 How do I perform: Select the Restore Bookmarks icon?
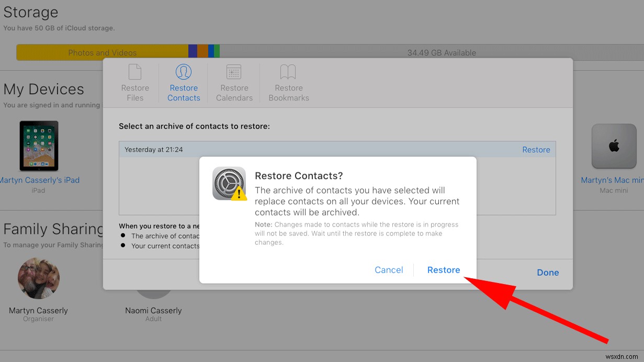pyautogui.click(x=288, y=72)
